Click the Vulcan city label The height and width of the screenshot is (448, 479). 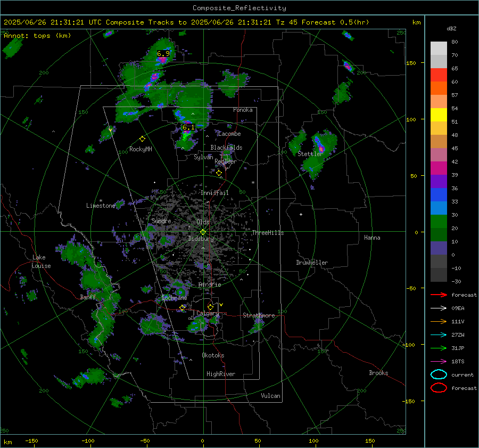pos(270,396)
